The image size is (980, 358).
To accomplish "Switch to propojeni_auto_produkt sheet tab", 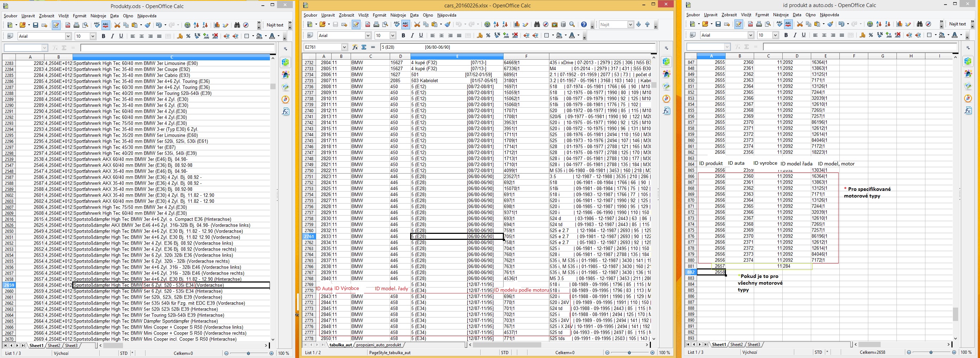I will [378, 345].
